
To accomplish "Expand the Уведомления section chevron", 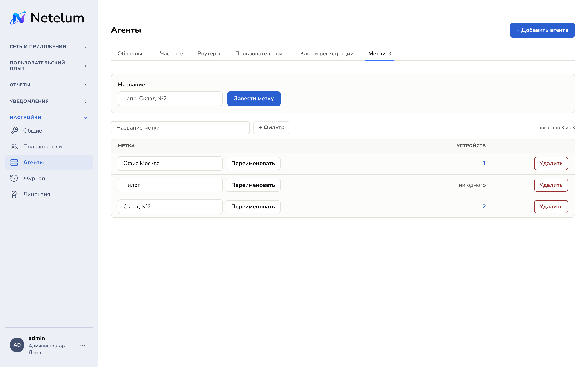I will click(85, 102).
